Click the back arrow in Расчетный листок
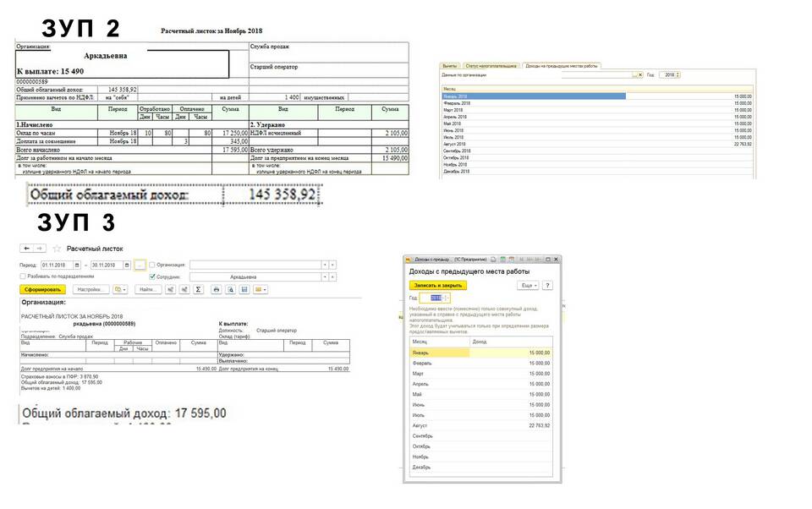The width and height of the screenshot is (812, 509). pos(26,249)
